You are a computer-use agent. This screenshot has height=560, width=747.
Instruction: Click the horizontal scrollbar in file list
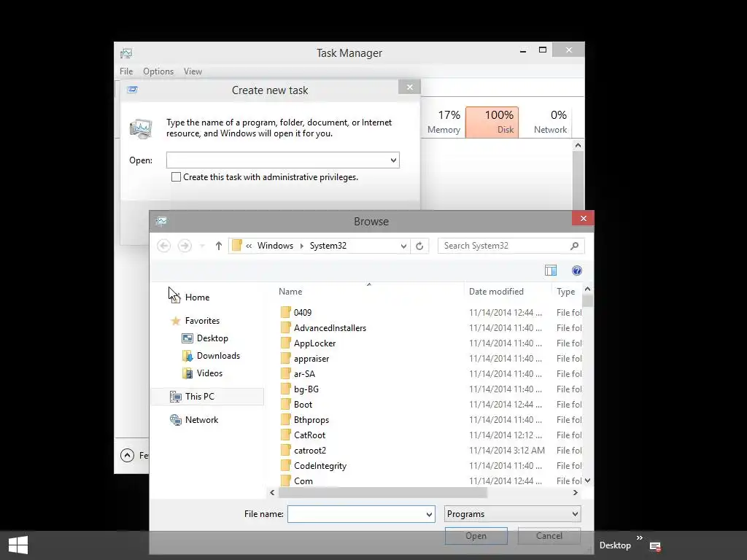[382, 493]
